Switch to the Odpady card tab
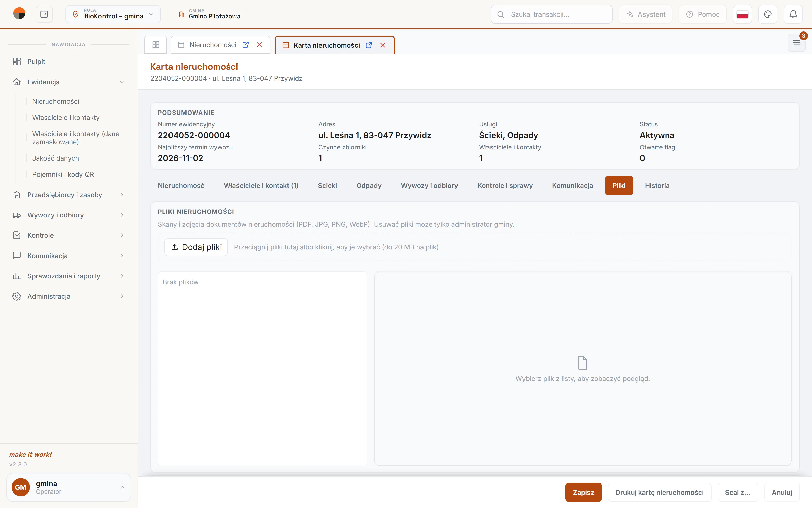Screen dimensions: 812x508 pyautogui.click(x=369, y=185)
